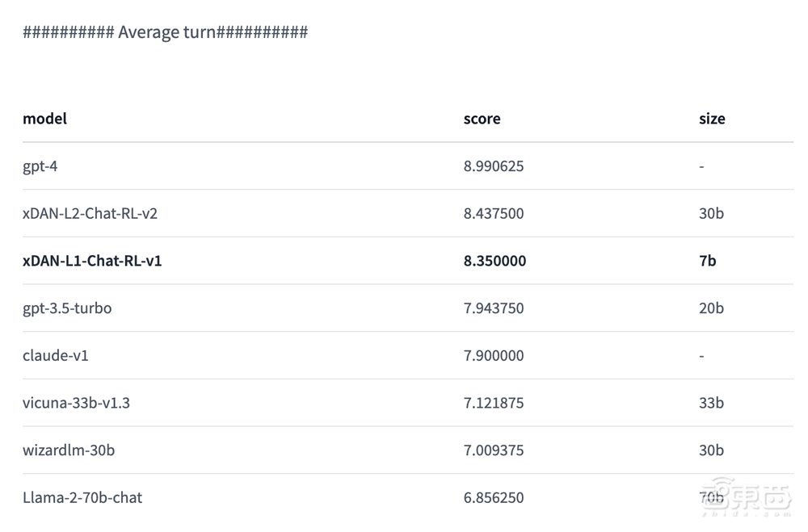Select the claude-v1 score 7.900000
The image size is (808, 532).
tap(494, 355)
